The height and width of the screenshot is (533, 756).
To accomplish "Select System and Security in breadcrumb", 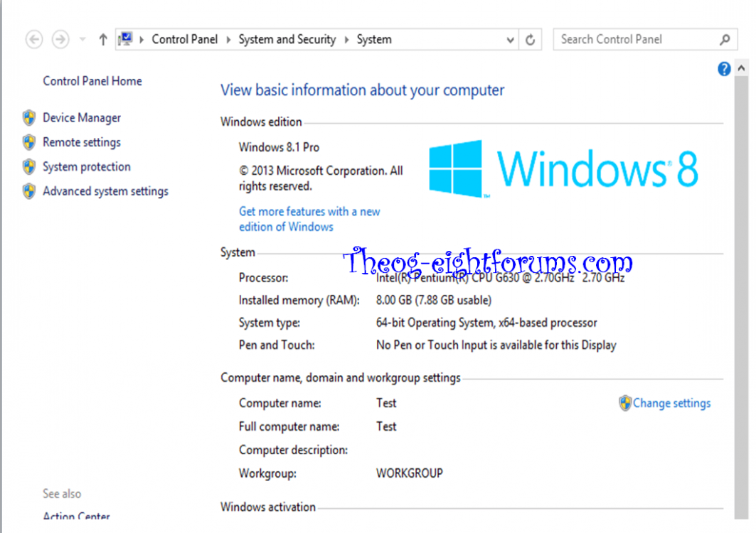I will point(287,40).
